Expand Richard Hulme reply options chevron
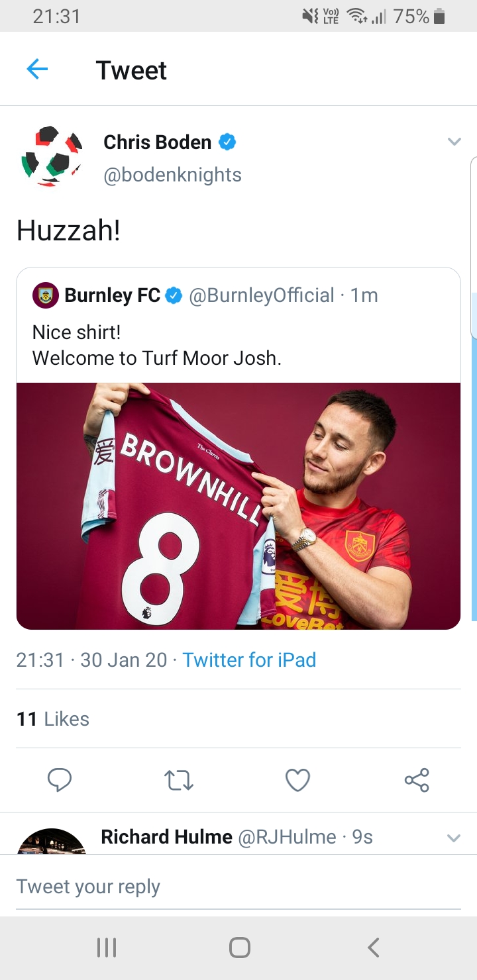This screenshot has height=980, width=477. click(454, 838)
